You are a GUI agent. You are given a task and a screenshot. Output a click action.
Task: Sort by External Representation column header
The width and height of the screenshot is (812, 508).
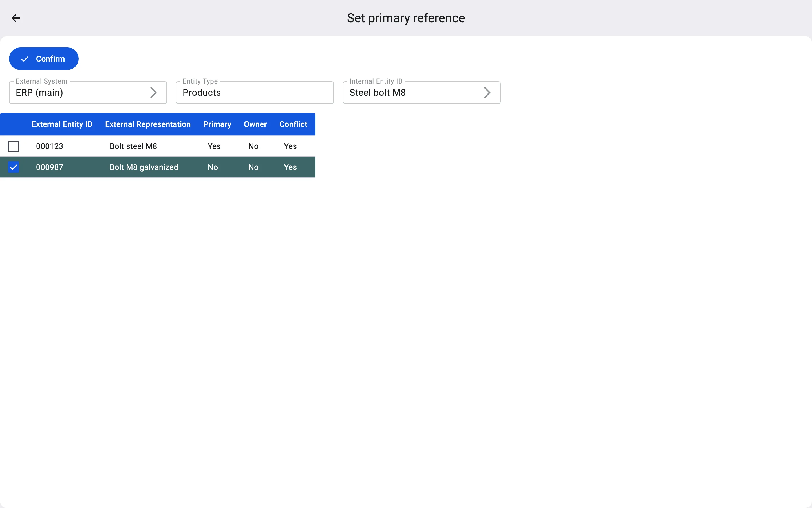click(x=148, y=124)
